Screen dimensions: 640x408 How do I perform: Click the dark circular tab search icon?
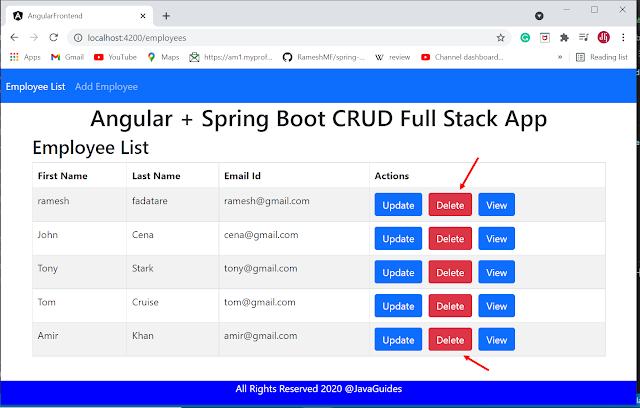point(539,16)
